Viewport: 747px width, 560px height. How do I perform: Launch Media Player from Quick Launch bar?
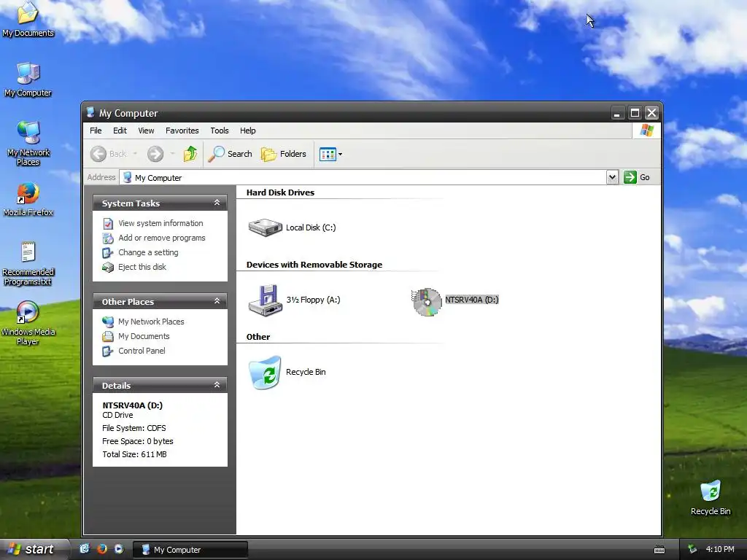point(119,549)
